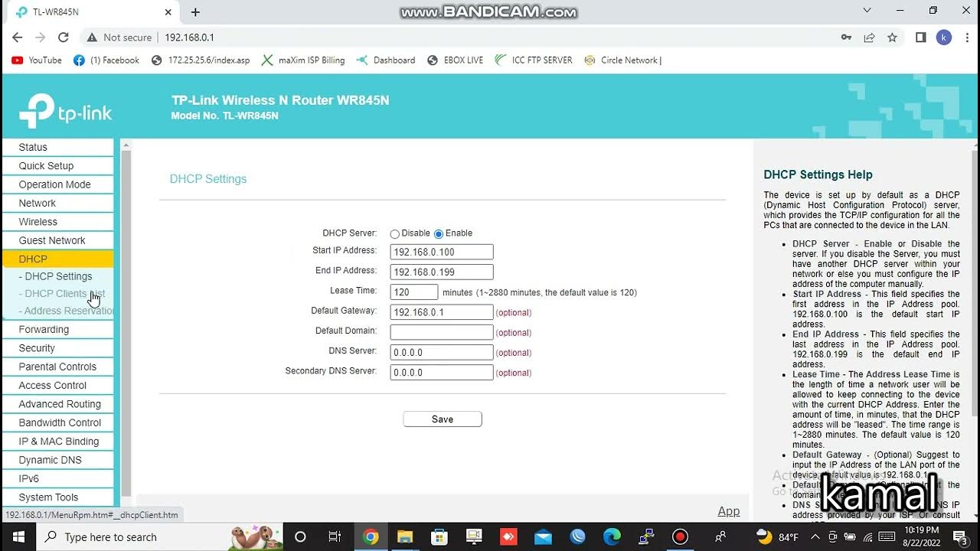This screenshot has height=551, width=980.
Task: Select Disable for DHCP Server
Action: [x=395, y=234]
